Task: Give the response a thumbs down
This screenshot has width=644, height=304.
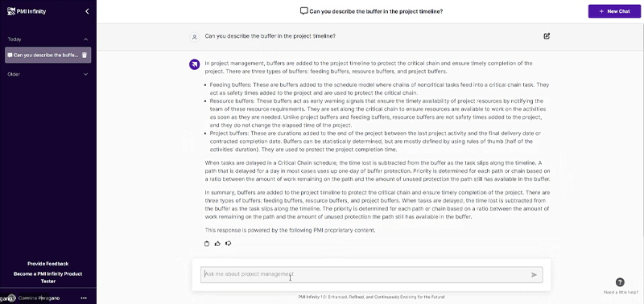Action: 229,244
